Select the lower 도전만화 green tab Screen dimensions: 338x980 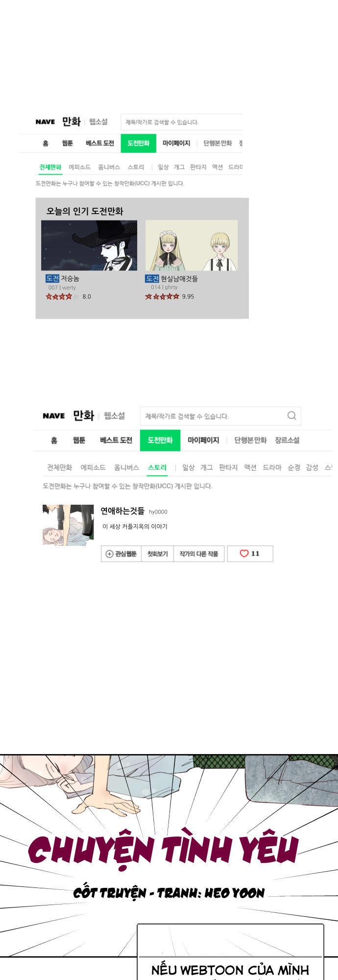(x=160, y=440)
